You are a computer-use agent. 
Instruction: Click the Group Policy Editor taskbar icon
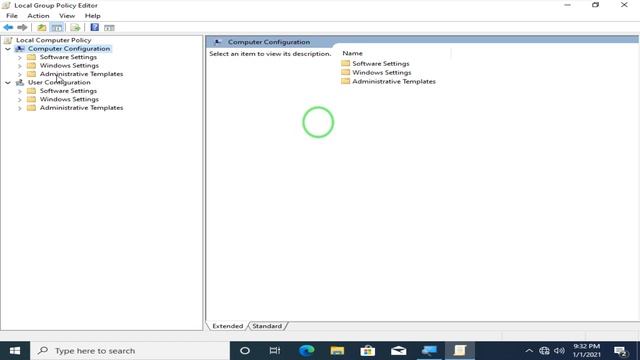460,351
